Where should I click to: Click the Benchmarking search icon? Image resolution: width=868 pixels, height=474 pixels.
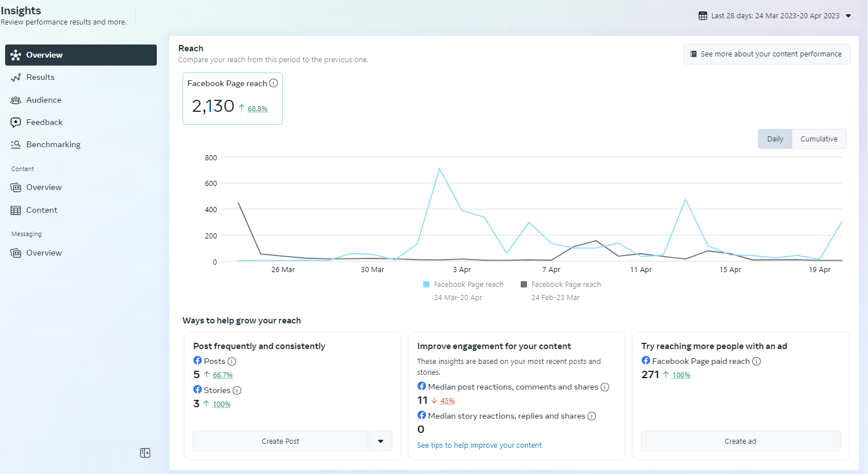[x=16, y=145]
